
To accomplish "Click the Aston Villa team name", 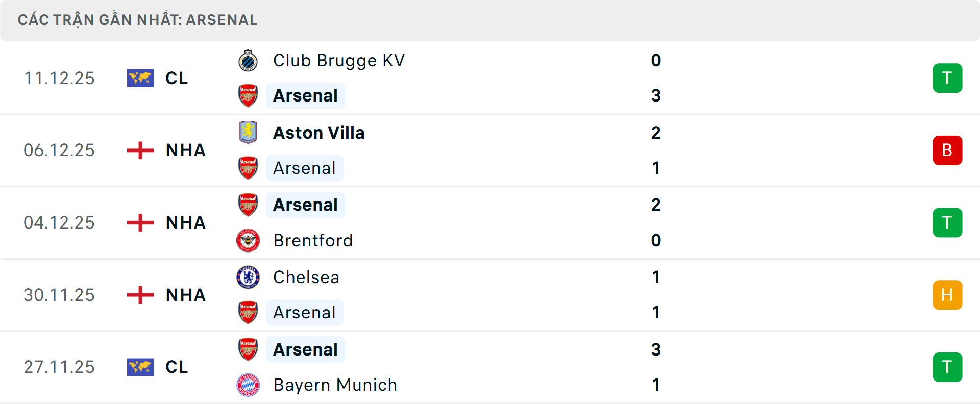I will [319, 133].
